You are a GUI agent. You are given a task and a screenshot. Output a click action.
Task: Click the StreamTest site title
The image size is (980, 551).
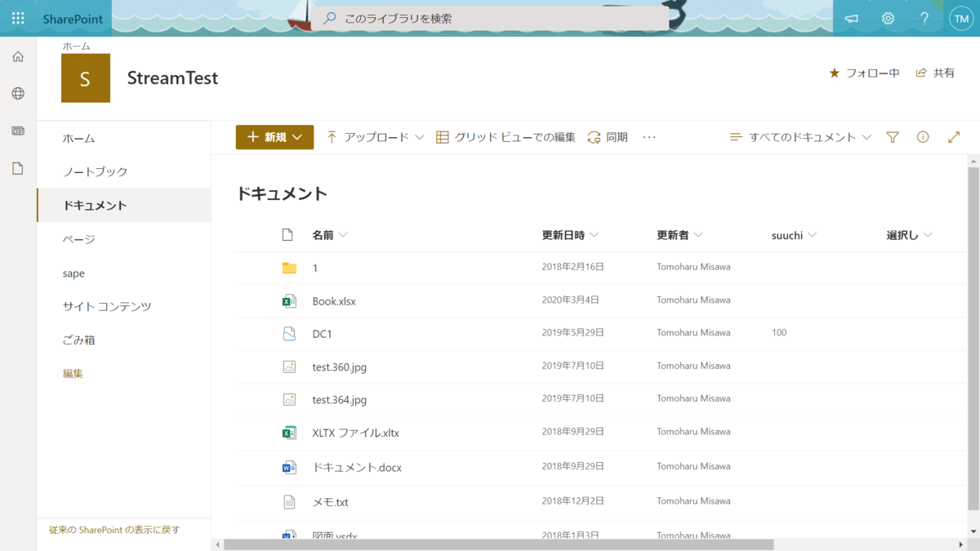click(172, 78)
